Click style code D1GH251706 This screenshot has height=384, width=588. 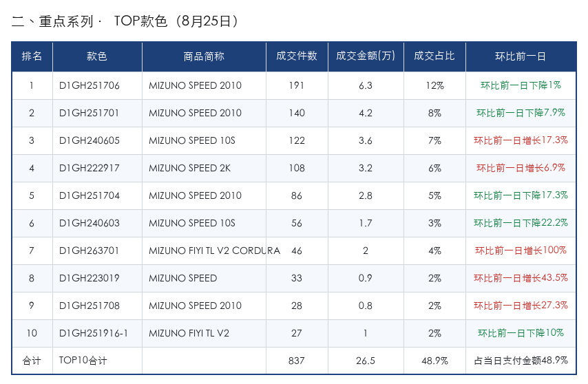click(90, 85)
